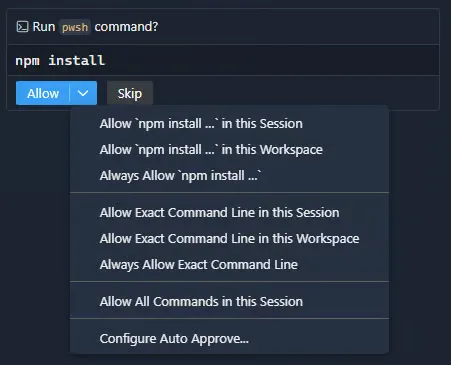Click the word 'npm' in the command line
Viewport: 451px width, 365px height.
click(28, 61)
